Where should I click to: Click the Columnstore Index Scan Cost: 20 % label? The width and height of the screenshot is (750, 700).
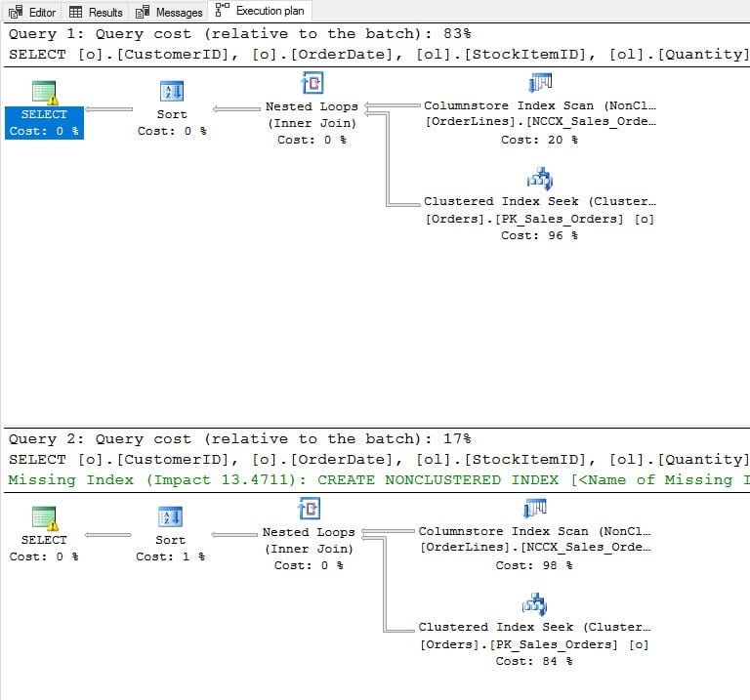coord(539,123)
